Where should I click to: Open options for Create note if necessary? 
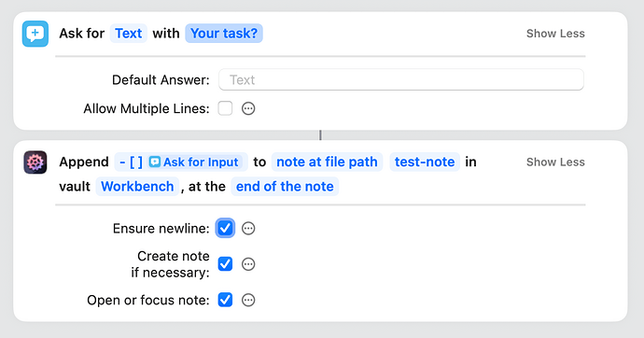tap(248, 264)
